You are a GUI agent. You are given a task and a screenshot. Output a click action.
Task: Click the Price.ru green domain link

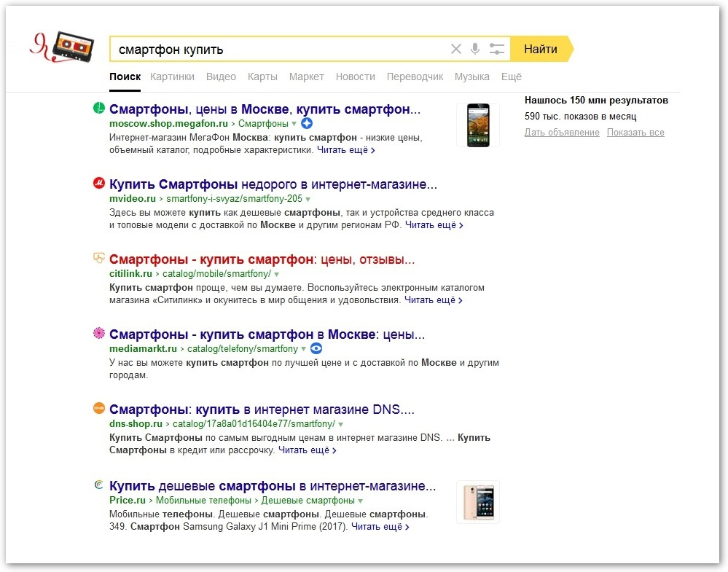(x=128, y=501)
